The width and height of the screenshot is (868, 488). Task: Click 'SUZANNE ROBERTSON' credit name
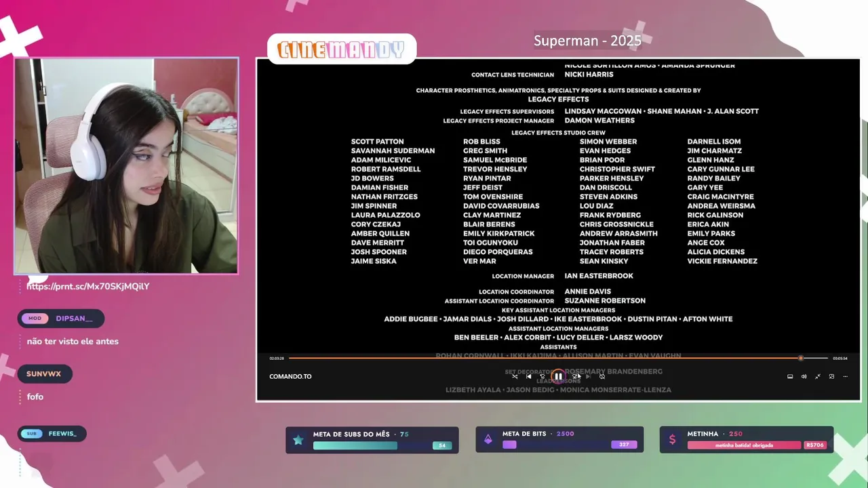[605, 301]
